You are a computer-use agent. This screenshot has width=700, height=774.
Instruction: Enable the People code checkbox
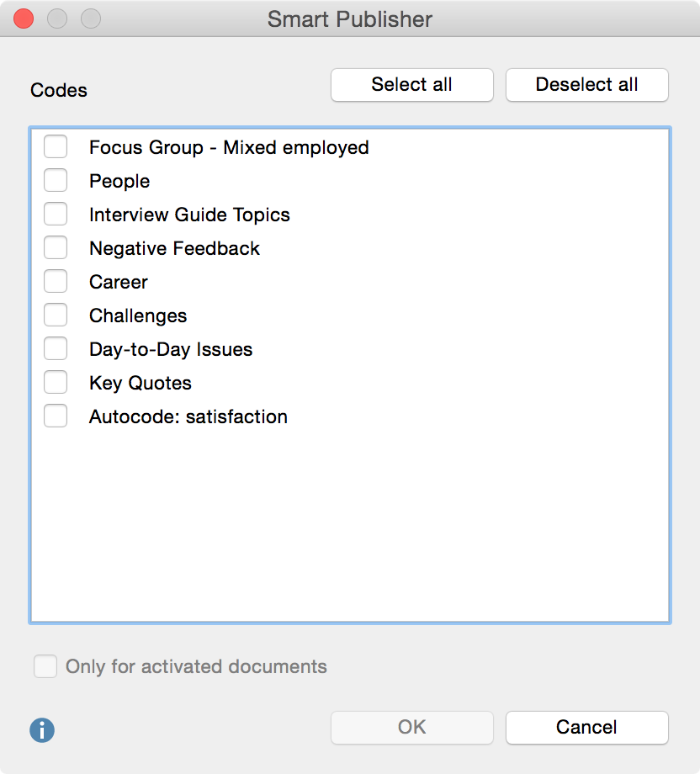point(56,181)
